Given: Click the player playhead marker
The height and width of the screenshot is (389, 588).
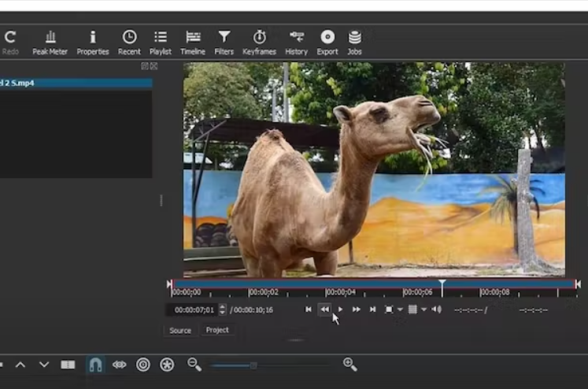Looking at the screenshot, I should [442, 283].
